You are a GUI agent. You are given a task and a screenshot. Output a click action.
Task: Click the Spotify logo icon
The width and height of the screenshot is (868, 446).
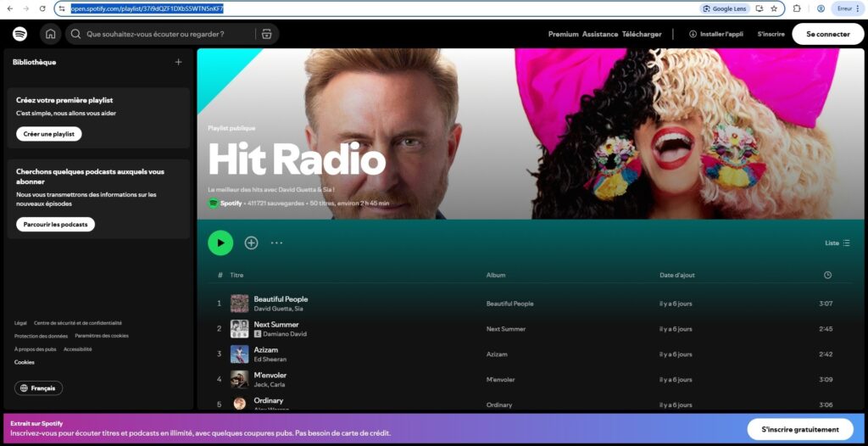point(20,34)
